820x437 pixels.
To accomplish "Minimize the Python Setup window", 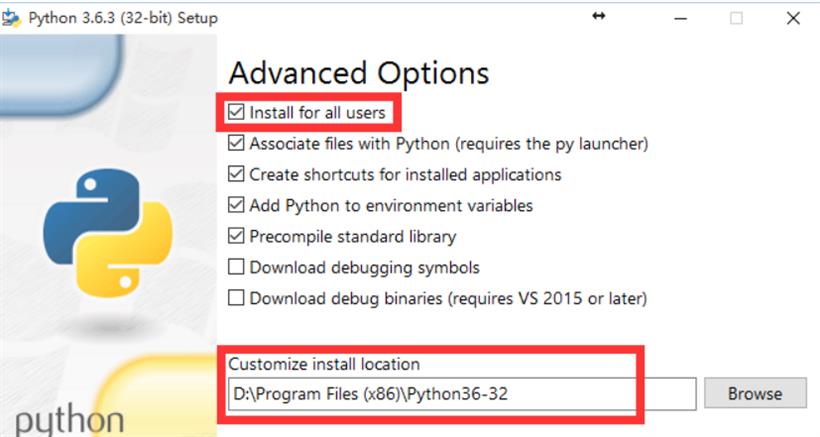I will click(679, 18).
